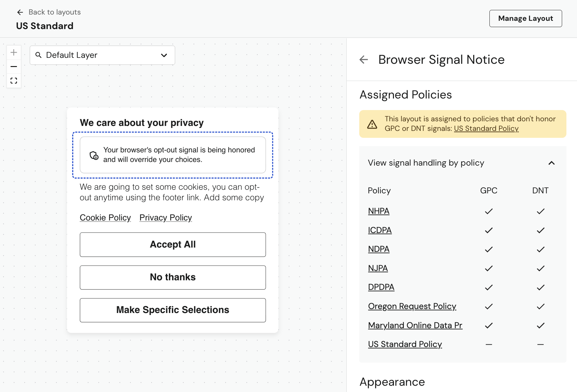Click the search magnifier in the layer selector
Image resolution: width=577 pixels, height=392 pixels.
point(39,55)
